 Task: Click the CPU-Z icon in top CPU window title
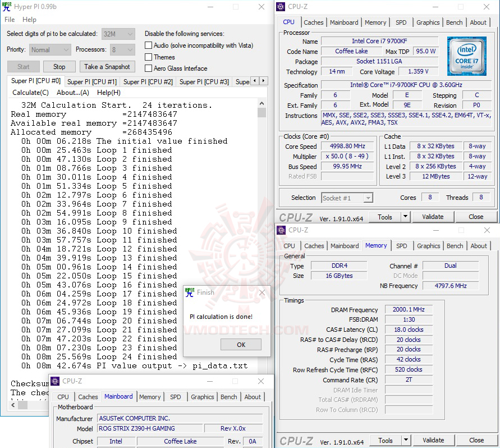[281, 7]
